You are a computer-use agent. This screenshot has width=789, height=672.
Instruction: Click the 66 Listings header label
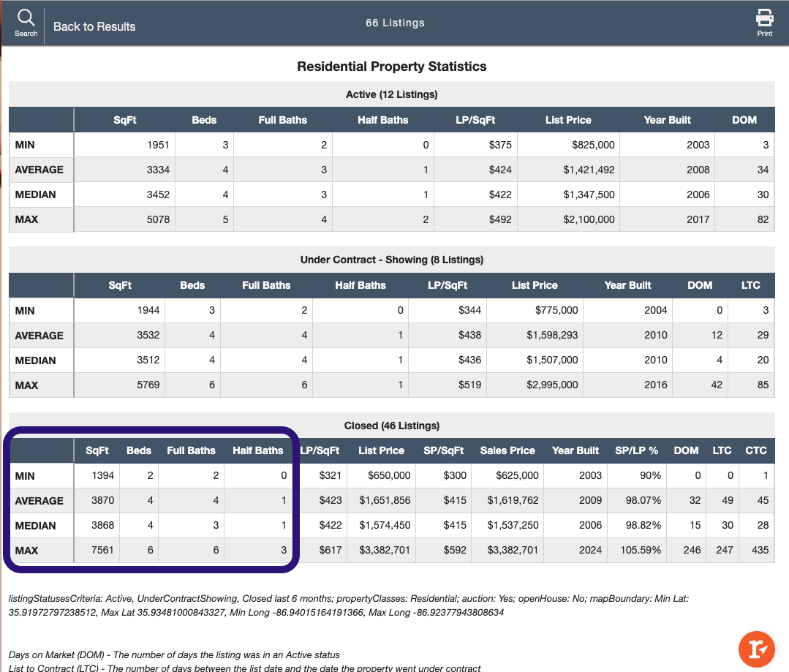(395, 23)
